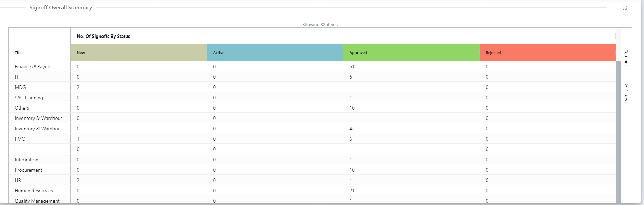Open the Columns side panel
This screenshot has width=644, height=205.
coord(626,55)
